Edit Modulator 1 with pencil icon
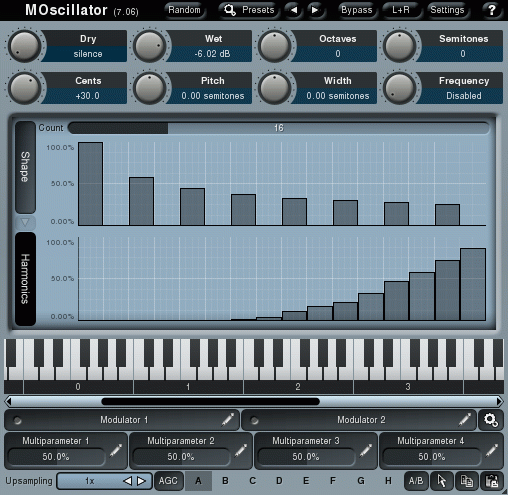The width and height of the screenshot is (508, 495). (228, 420)
